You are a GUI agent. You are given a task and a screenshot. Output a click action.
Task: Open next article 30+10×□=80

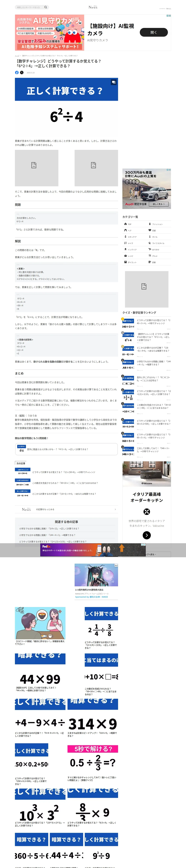(x=66, y=483)
